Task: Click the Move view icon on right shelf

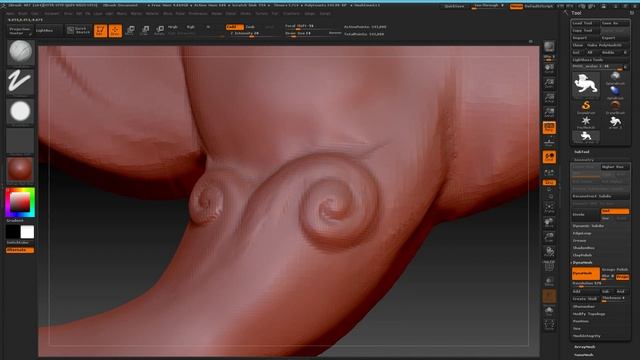Action: pyautogui.click(x=549, y=222)
